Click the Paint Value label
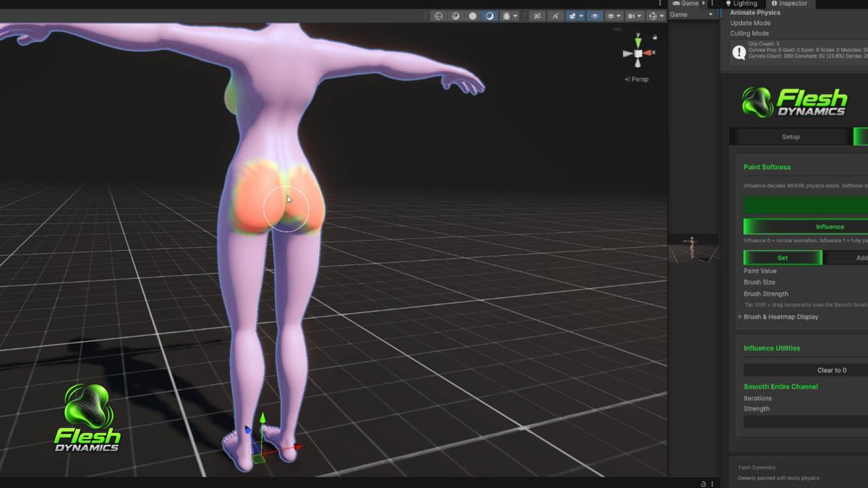 [x=760, y=271]
